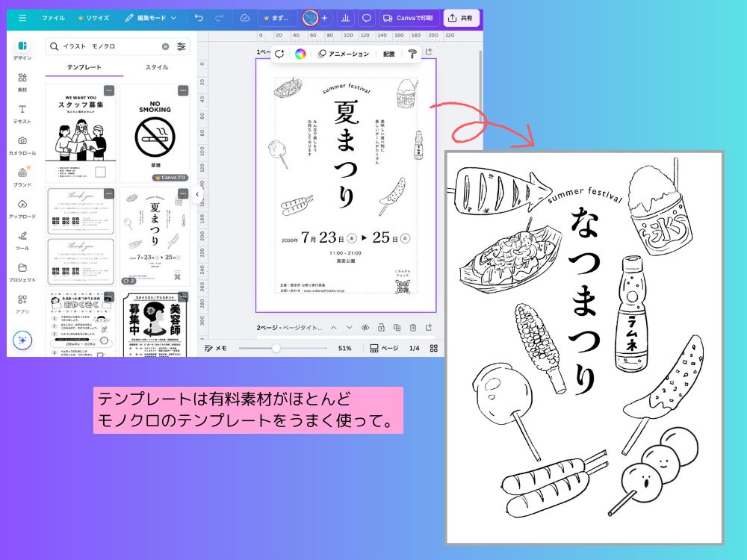Click the comment speech bubble icon
The height and width of the screenshot is (560, 747).
coord(366,18)
